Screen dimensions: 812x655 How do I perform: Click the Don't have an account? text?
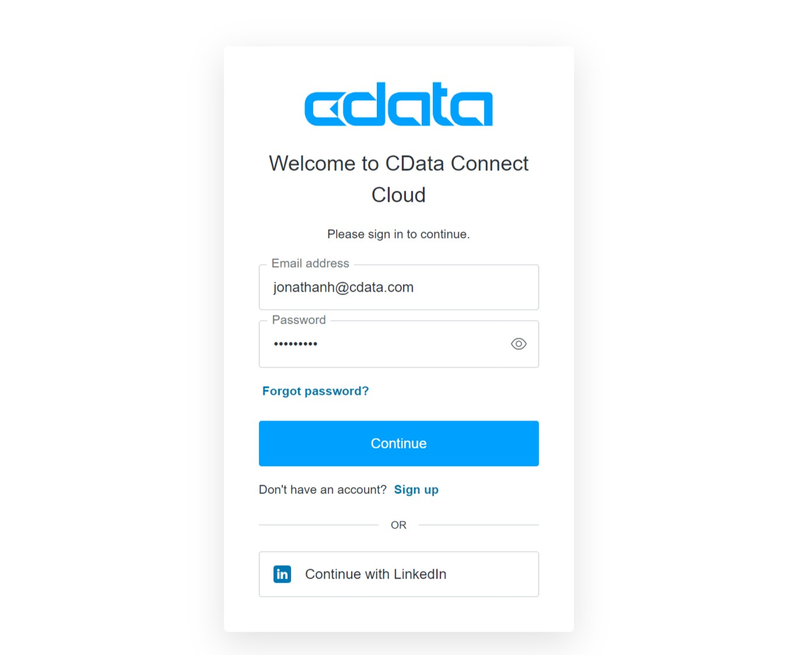(323, 489)
